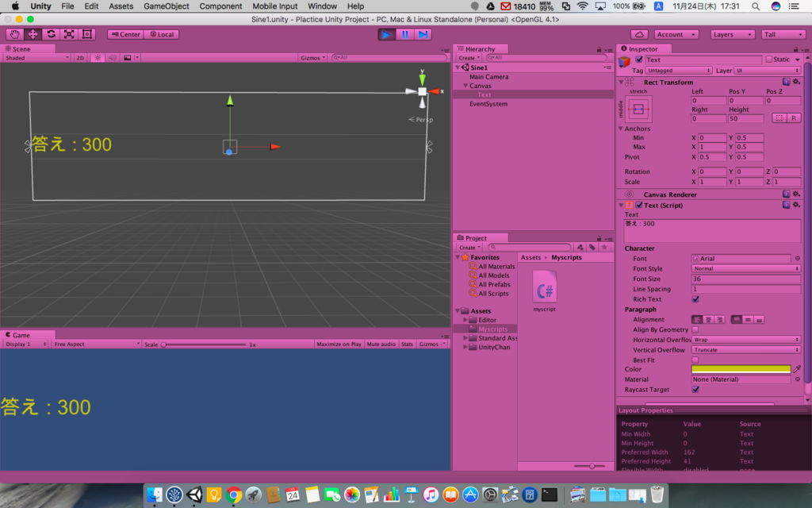Toggle raw edit mode R button
The height and width of the screenshot is (508, 812).
[x=794, y=118]
